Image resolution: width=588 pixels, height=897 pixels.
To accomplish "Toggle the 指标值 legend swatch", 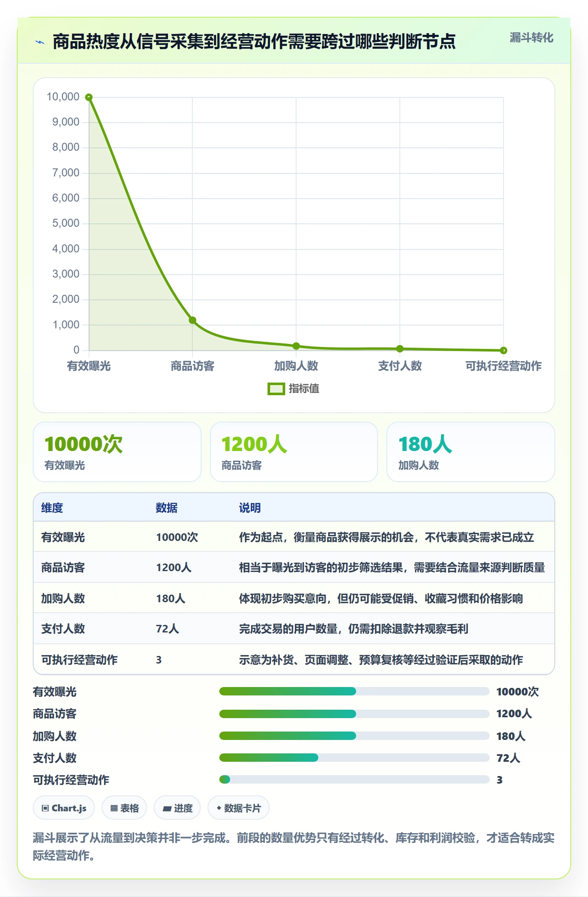I will click(276, 389).
